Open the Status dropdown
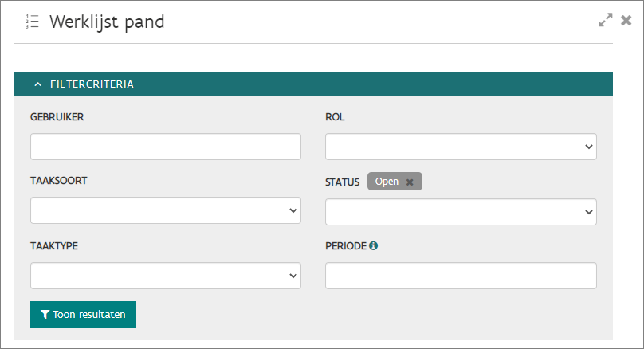Viewport: 644px width, 349px height. tap(461, 211)
